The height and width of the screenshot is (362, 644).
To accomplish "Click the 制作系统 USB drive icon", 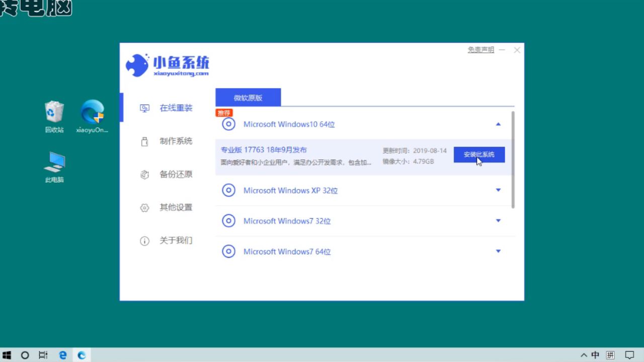I will pyautogui.click(x=144, y=141).
